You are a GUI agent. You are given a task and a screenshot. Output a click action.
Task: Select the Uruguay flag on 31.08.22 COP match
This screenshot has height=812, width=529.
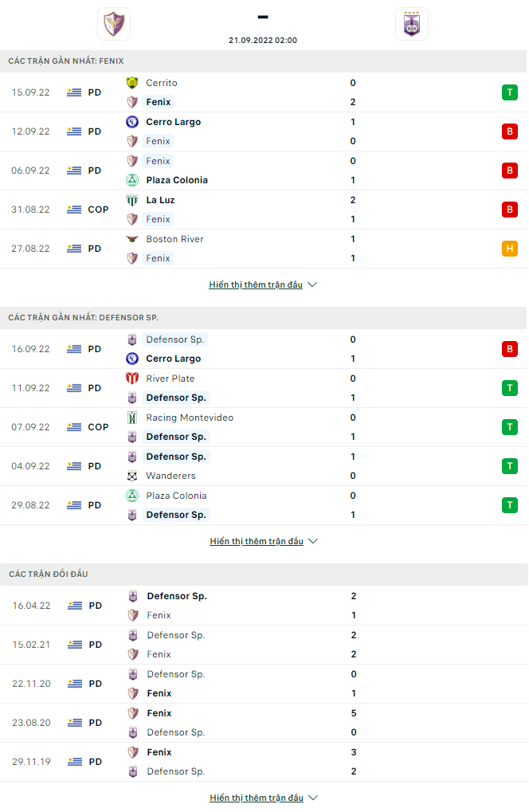click(x=74, y=210)
